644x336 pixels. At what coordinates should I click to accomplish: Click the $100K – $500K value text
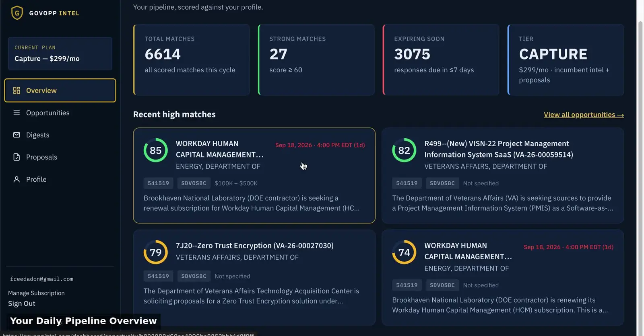(x=236, y=183)
